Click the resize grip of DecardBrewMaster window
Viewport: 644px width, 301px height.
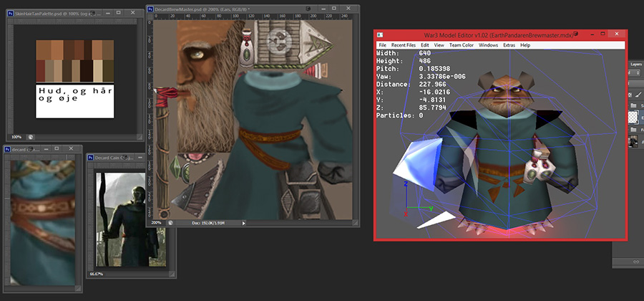click(x=356, y=223)
